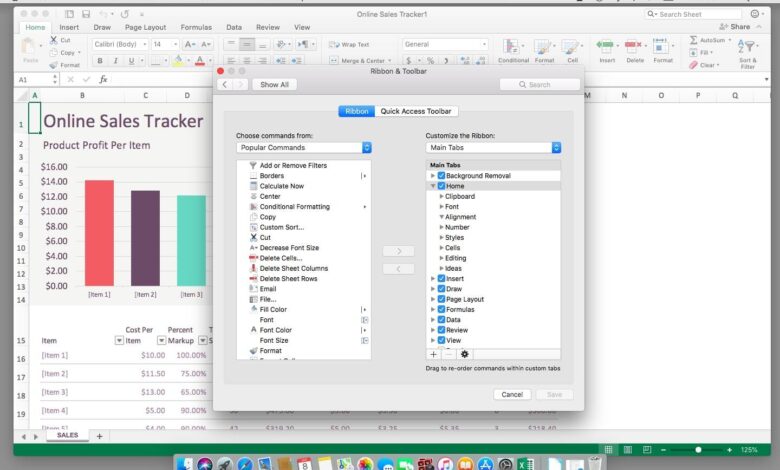
Task: Toggle Bold formatting in ribbon
Action: pos(100,61)
